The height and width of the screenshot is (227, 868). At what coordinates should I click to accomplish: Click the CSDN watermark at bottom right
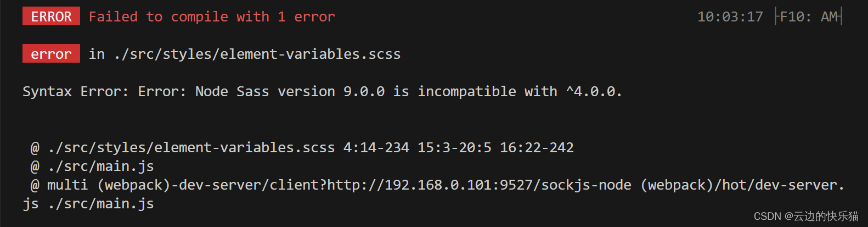[x=806, y=216]
